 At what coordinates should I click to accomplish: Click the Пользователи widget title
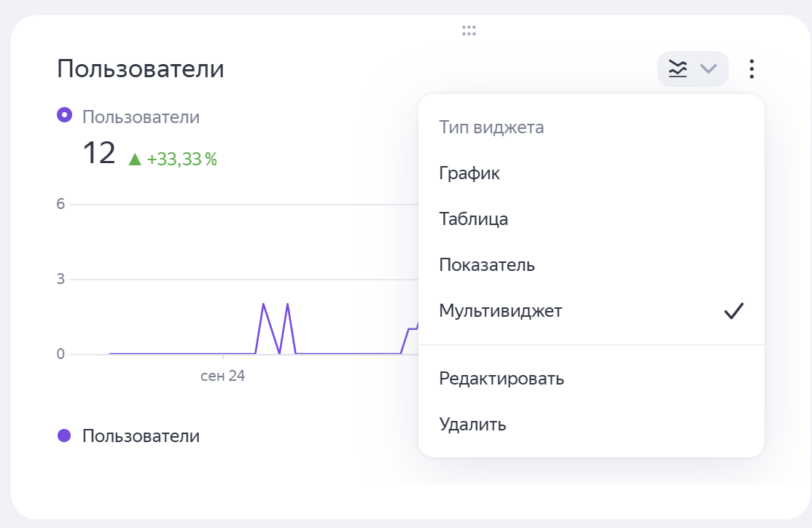[x=141, y=69]
